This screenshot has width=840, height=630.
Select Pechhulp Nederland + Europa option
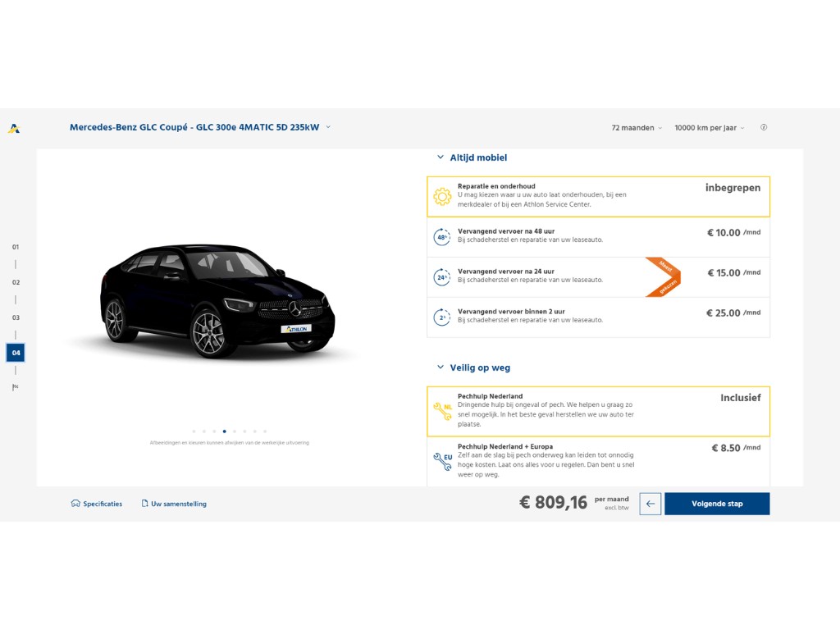(598, 461)
